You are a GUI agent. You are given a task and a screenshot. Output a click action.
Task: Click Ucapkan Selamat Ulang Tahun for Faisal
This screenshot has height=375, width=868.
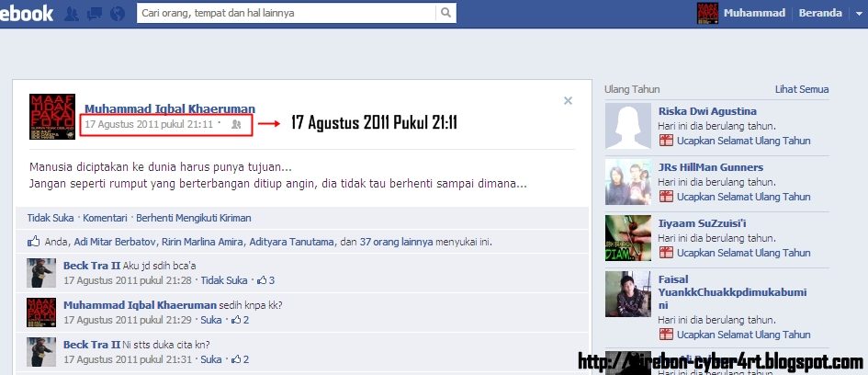coord(743,335)
